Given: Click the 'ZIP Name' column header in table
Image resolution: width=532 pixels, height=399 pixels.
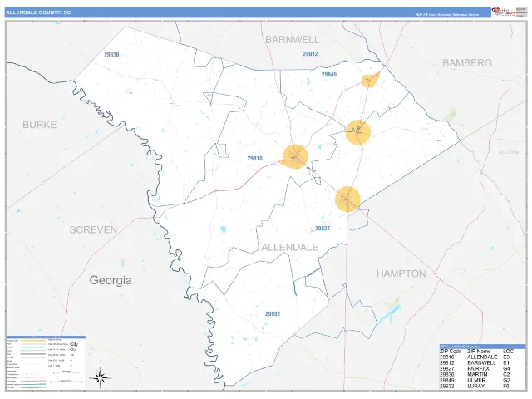Looking at the screenshot, I should pyautogui.click(x=479, y=352).
